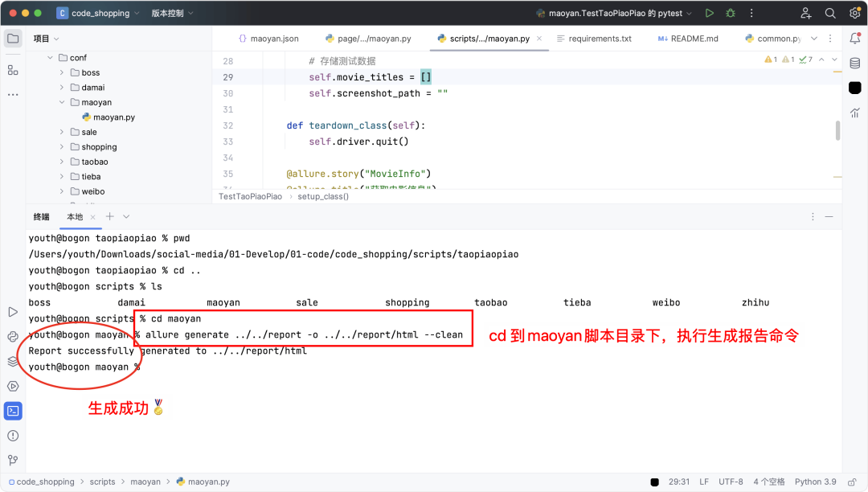This screenshot has width=868, height=492.
Task: Open go-to-line 29:31 indicator
Action: 678,482
